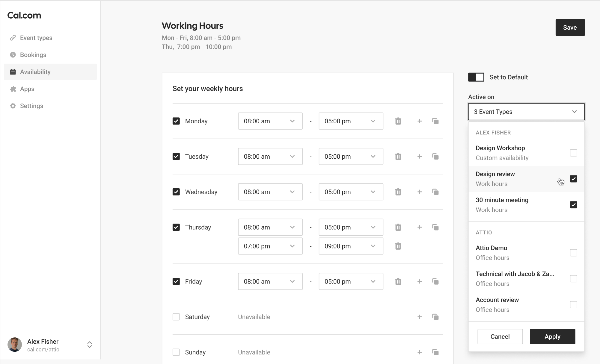The height and width of the screenshot is (364, 600).
Task: Uncheck the Monday availability checkbox
Action: point(176,121)
